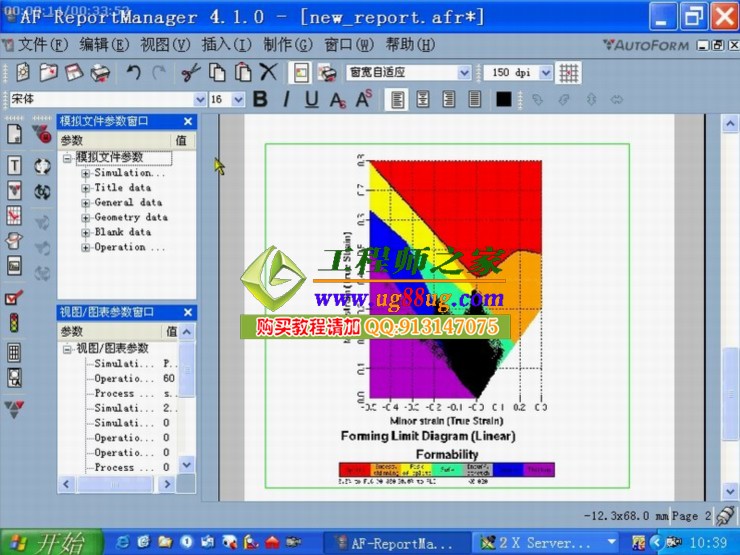Click the new page icon in sidebar
Viewport: 740px width, 555px height.
[14, 134]
